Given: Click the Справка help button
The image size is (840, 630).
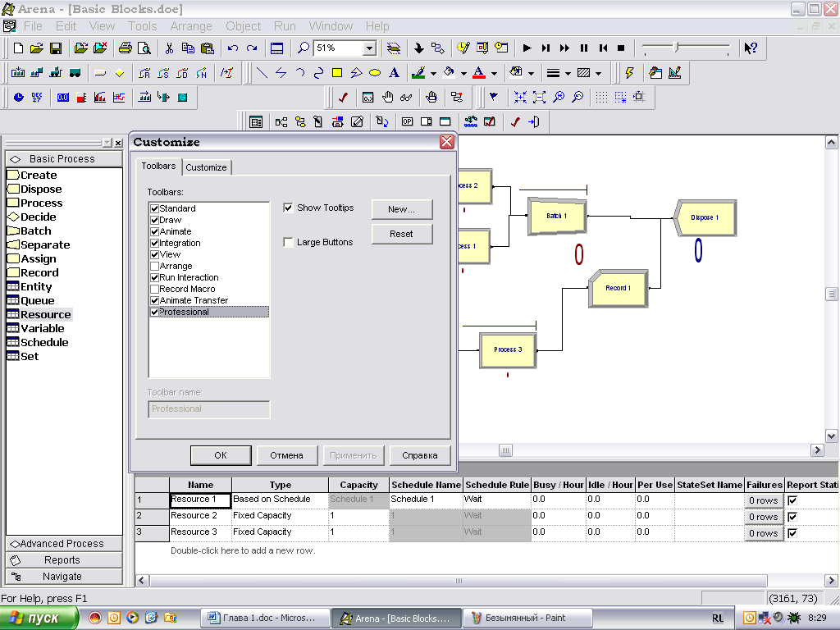Looking at the screenshot, I should point(420,455).
